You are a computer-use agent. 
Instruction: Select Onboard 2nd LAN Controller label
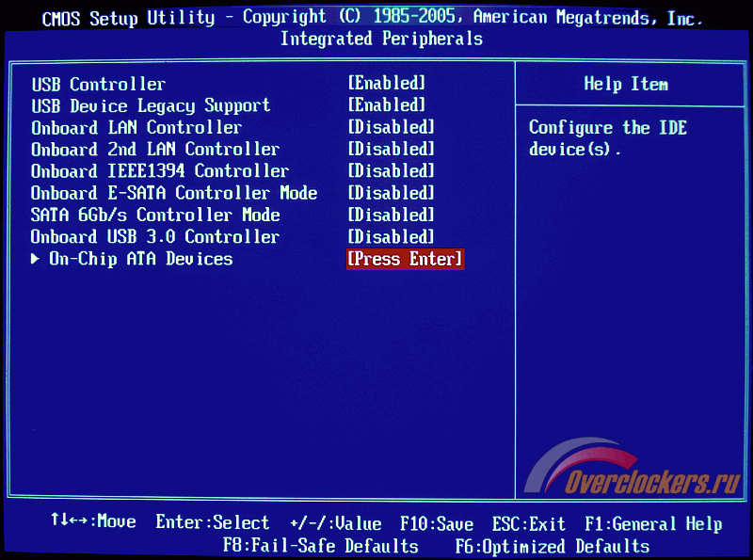[155, 150]
